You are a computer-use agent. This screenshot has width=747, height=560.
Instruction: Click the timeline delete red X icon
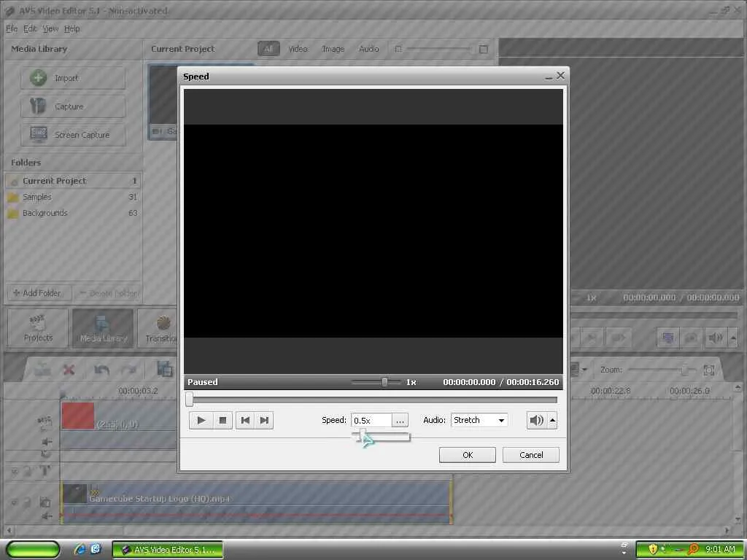point(69,370)
